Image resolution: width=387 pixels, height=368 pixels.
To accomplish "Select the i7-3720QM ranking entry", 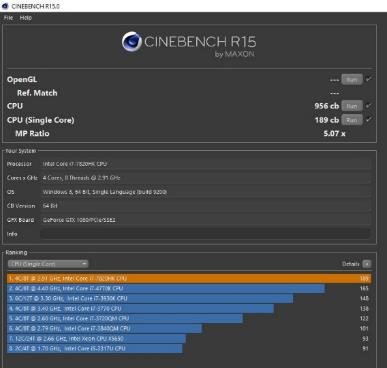I will pyautogui.click(x=125, y=319).
